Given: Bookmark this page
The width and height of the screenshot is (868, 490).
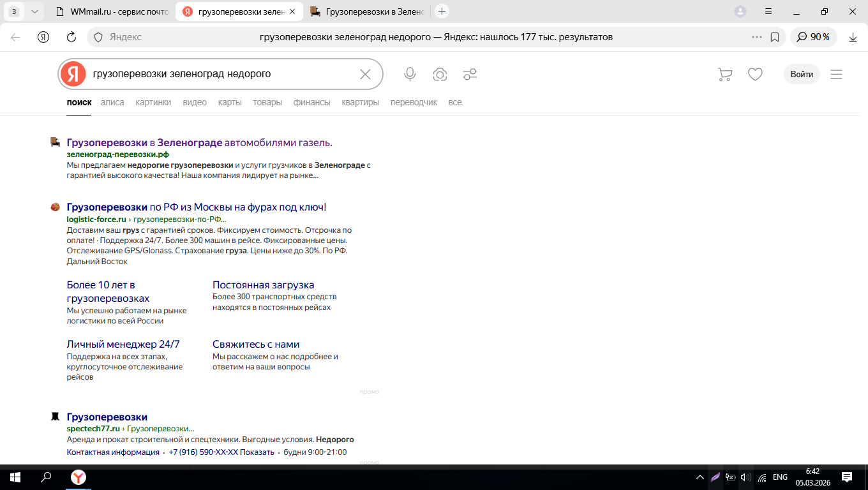Looking at the screenshot, I should coord(775,37).
